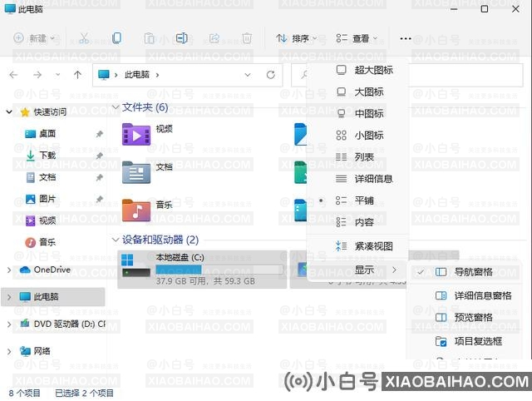The height and width of the screenshot is (401, 532).
Task: Click the search box magnifier field
Action: pos(407,75)
